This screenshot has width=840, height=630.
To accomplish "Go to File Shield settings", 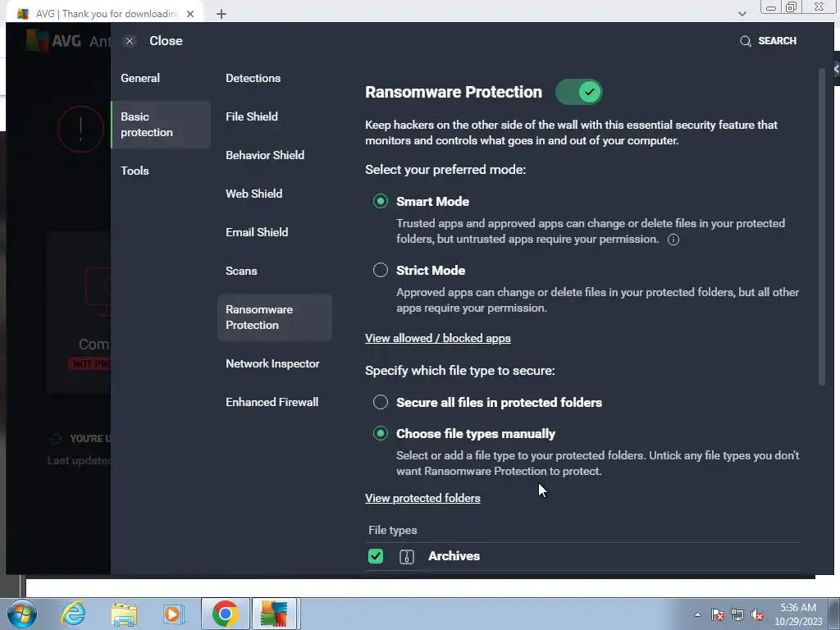I will click(x=252, y=116).
